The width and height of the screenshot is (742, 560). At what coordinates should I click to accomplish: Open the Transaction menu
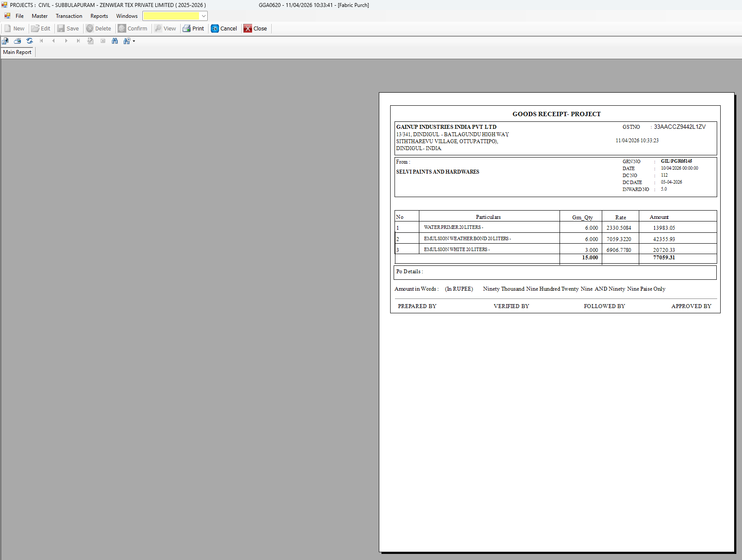(x=69, y=16)
